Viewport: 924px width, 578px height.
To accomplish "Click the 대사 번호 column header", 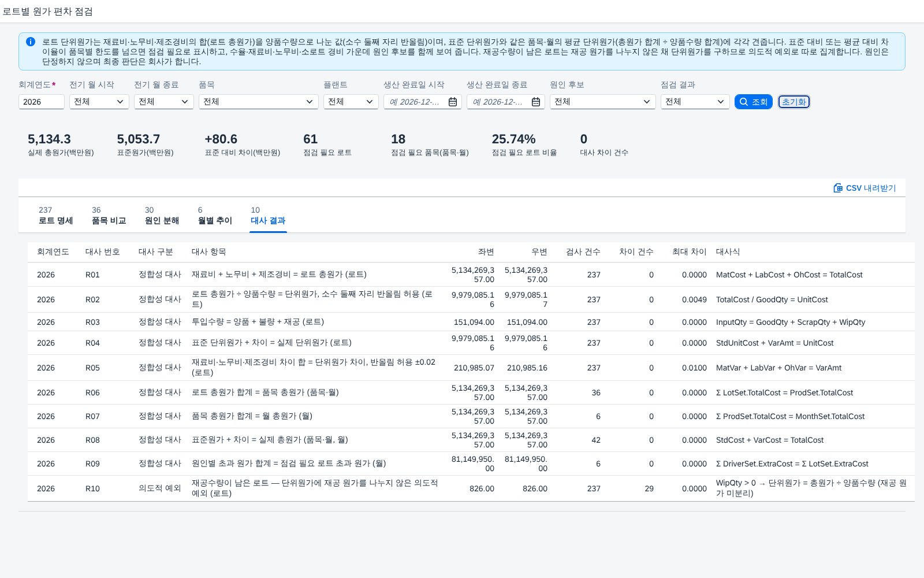I will [103, 252].
